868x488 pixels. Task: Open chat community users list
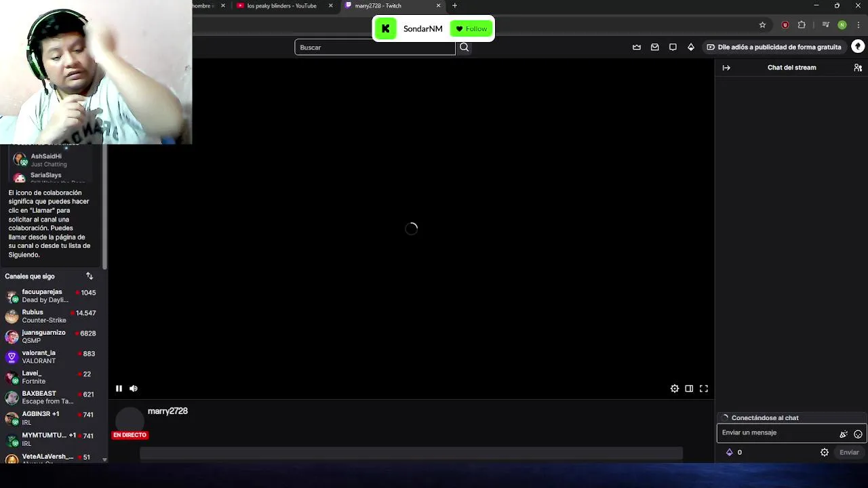[858, 68]
